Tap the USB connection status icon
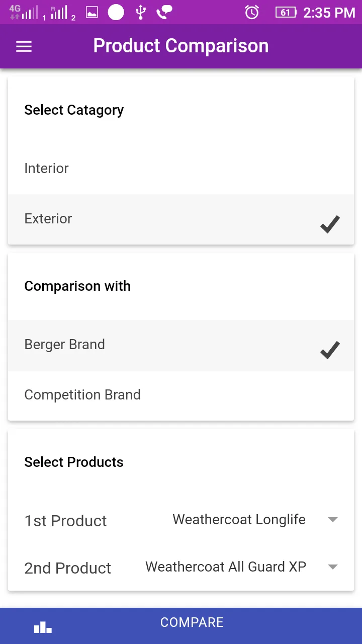Image resolution: width=362 pixels, height=644 pixels. (x=141, y=12)
